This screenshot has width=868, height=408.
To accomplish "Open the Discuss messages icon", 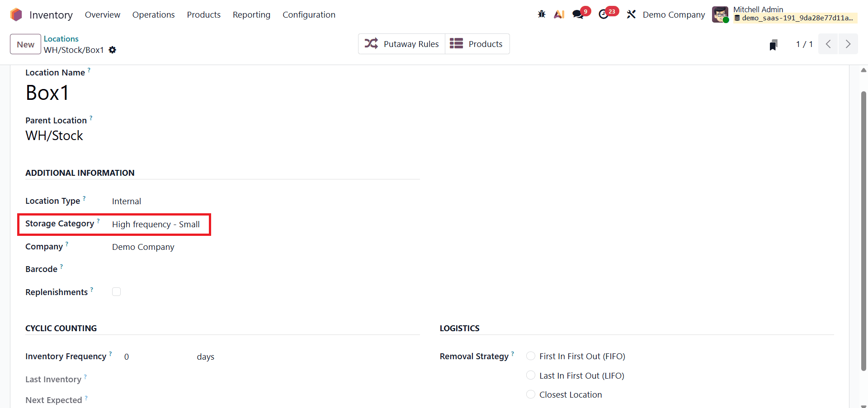I will [577, 14].
